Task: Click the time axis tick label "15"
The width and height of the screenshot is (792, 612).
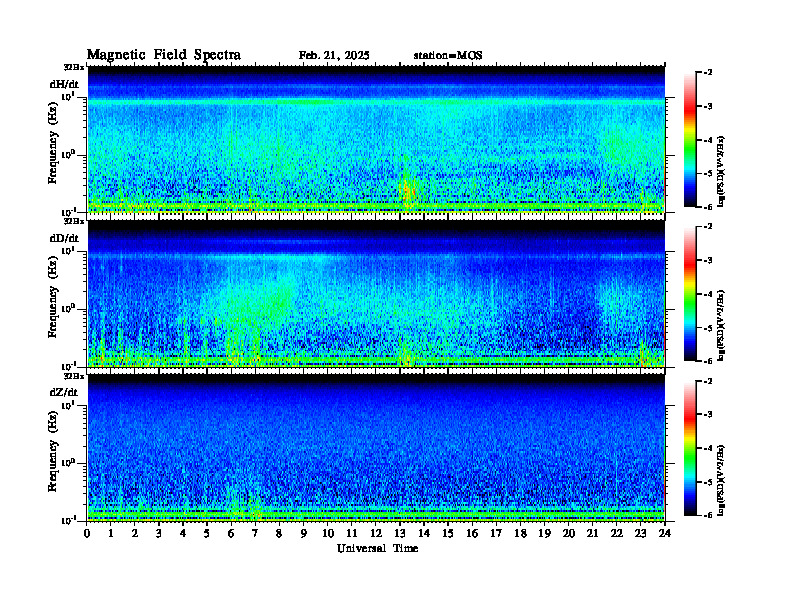Action: pyautogui.click(x=448, y=533)
